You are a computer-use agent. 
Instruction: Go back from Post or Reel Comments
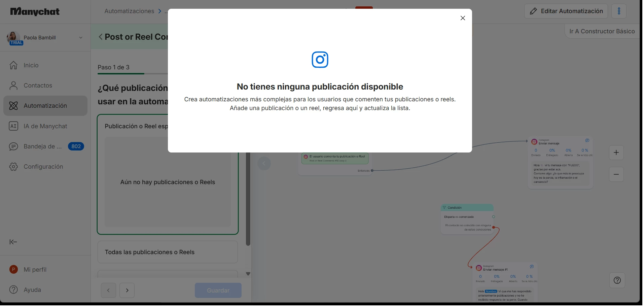100,37
